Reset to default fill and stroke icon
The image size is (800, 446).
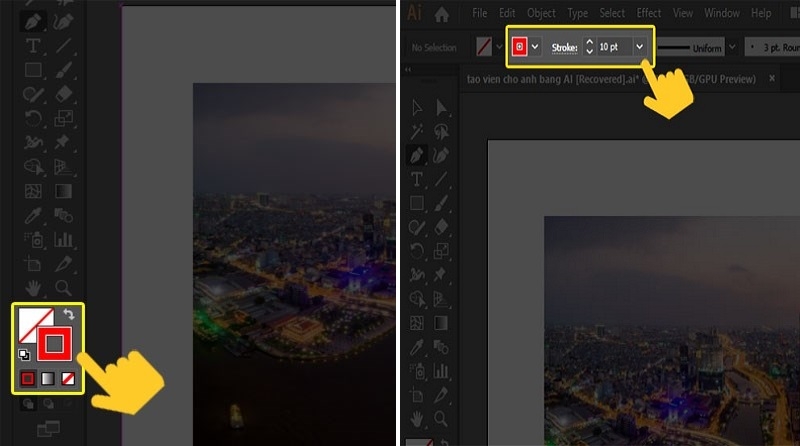pyautogui.click(x=23, y=354)
